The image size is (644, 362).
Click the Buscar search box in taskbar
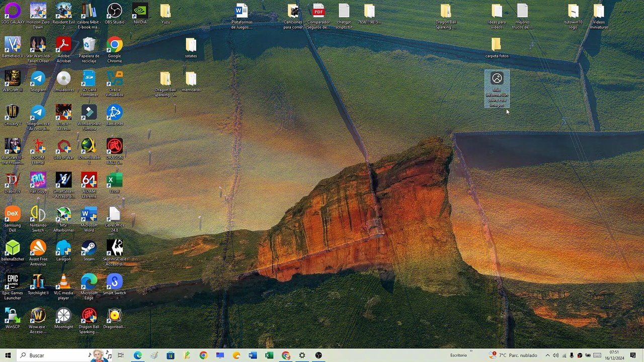[65, 355]
